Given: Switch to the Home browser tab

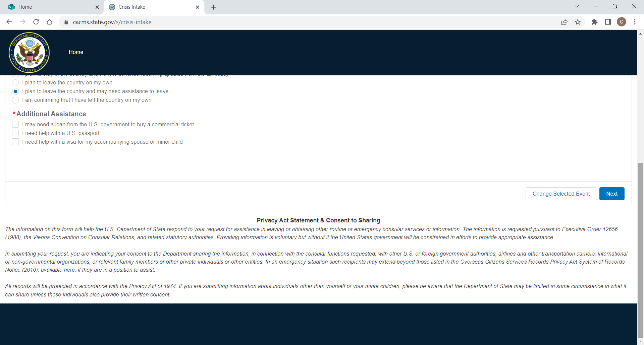Looking at the screenshot, I should tap(52, 7).
